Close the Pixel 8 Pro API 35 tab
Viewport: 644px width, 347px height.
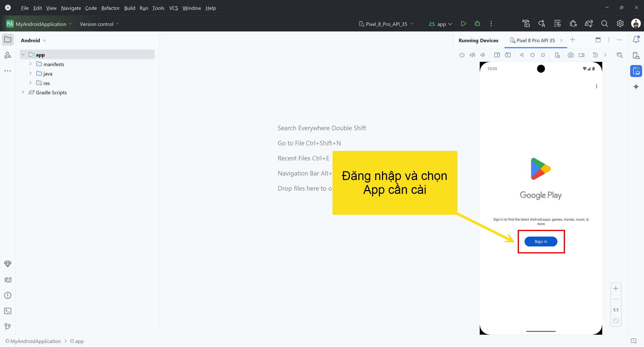[561, 40]
